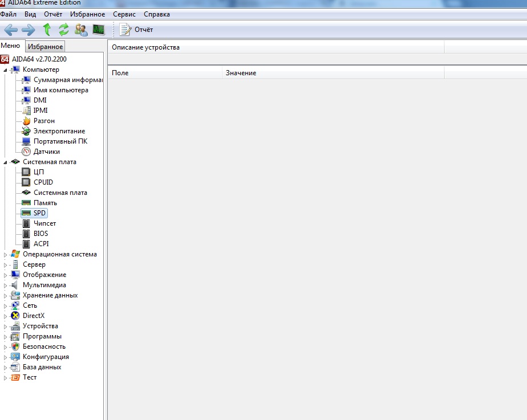Click the Мультимедиа speaker icon

click(14, 285)
